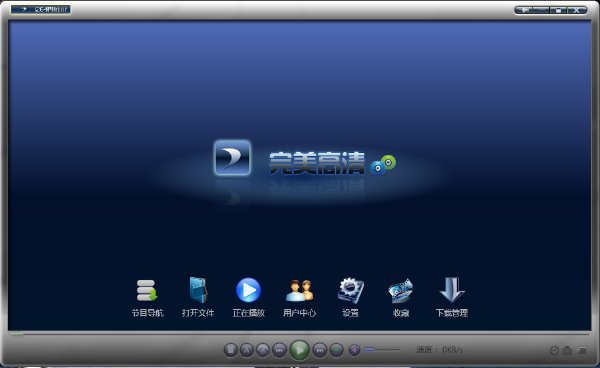Screen dimensions: 600x368
Task: Click the round A button
Action: click(247, 350)
